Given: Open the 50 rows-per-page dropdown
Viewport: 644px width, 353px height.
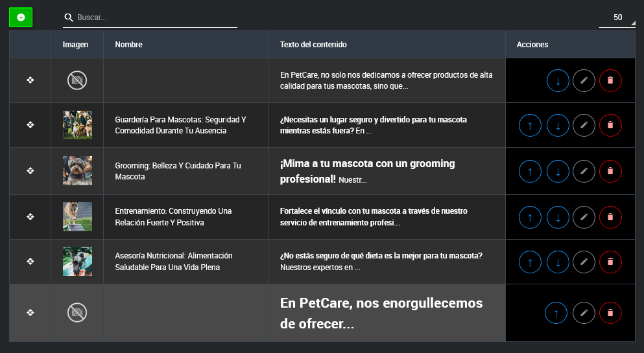Looking at the screenshot, I should pyautogui.click(x=617, y=18).
